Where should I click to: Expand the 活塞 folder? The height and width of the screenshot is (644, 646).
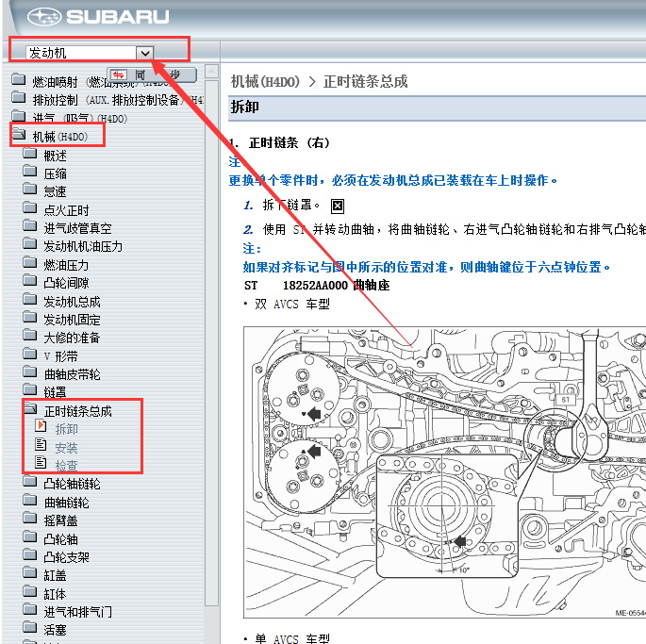[29, 628]
